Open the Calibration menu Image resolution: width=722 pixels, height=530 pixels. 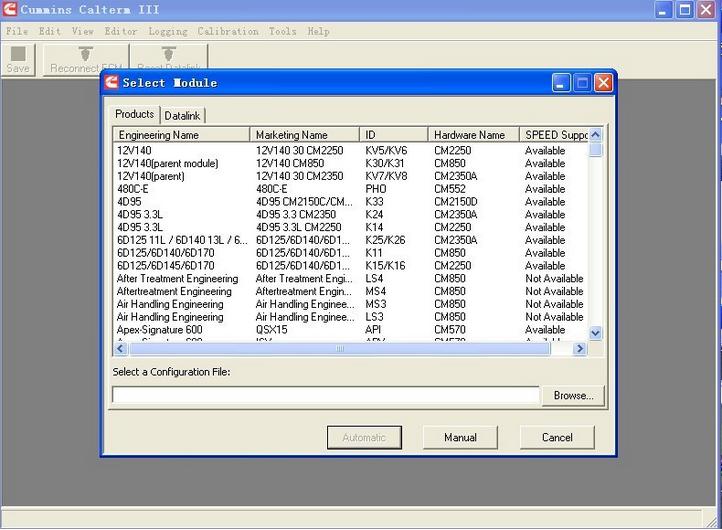[x=228, y=31]
